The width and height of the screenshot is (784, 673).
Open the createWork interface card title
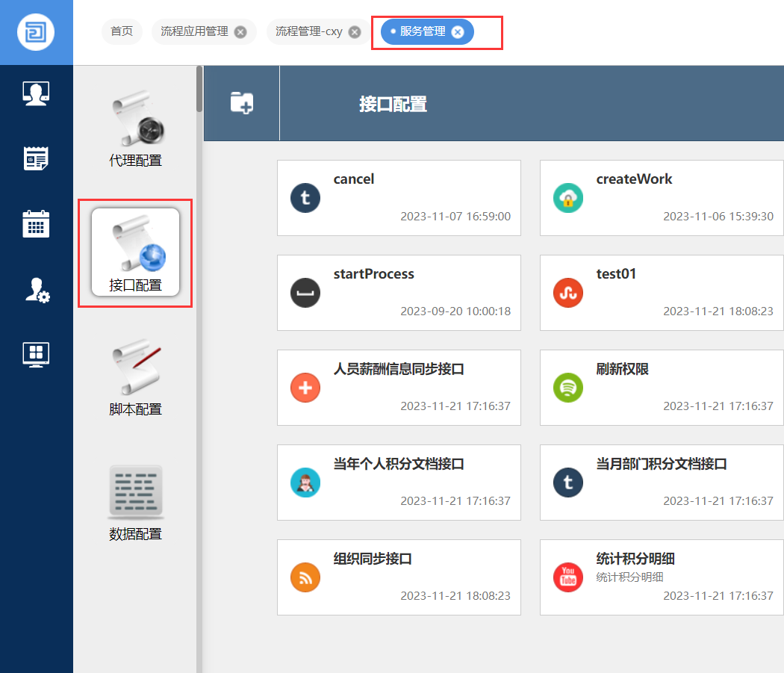pos(634,179)
